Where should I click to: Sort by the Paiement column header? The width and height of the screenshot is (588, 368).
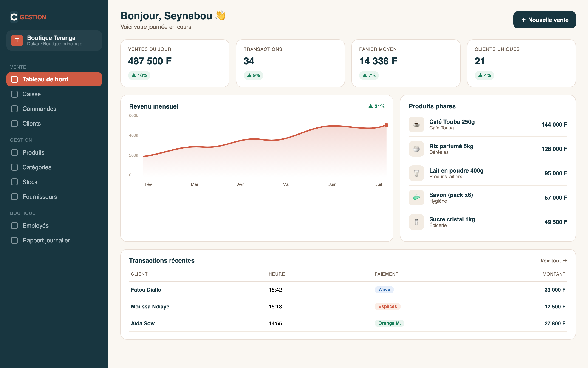tap(386, 274)
